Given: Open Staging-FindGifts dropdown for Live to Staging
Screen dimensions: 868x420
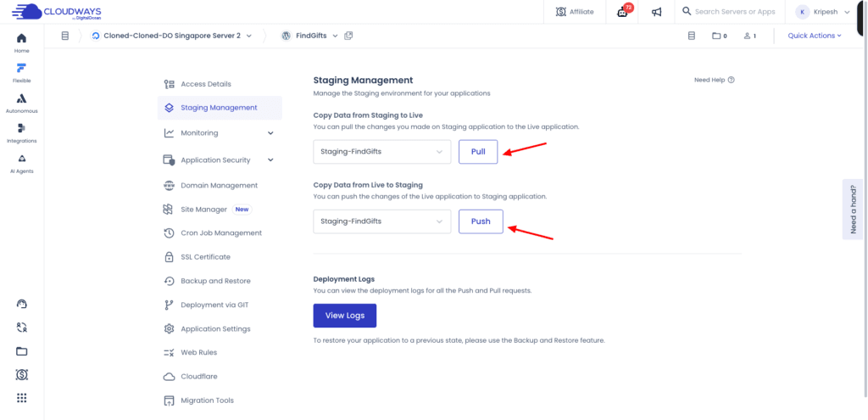Looking at the screenshot, I should [x=382, y=221].
